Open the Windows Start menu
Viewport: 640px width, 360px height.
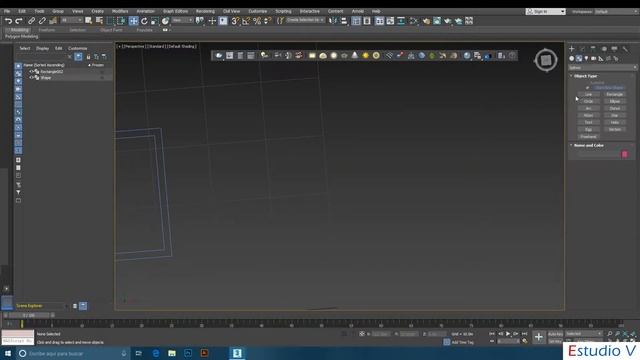pyautogui.click(x=8, y=353)
